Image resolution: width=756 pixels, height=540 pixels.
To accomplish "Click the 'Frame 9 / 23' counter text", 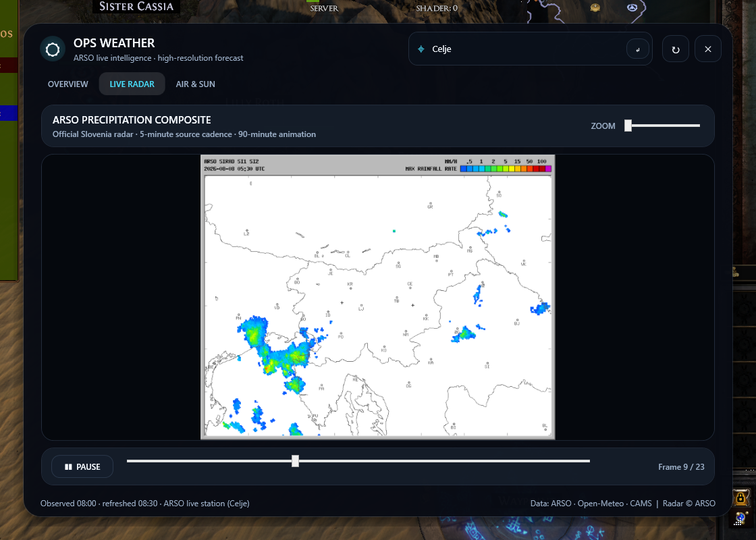I will [x=681, y=466].
